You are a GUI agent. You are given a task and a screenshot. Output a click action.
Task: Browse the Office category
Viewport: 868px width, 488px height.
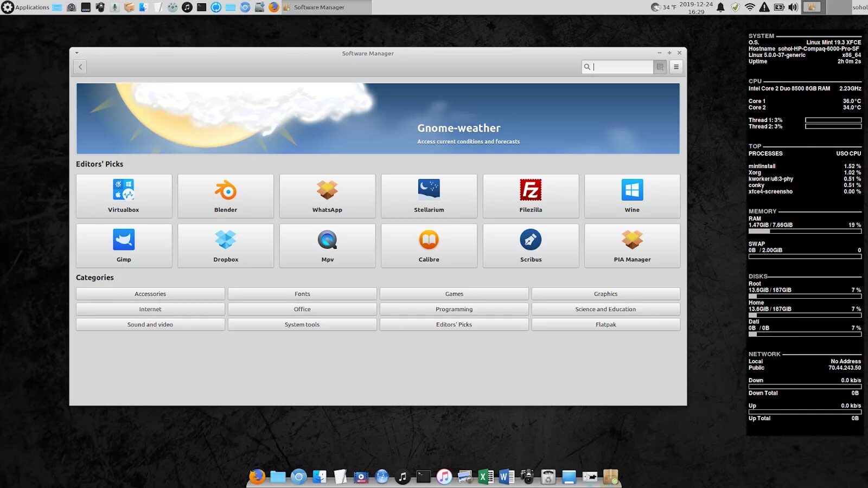(x=302, y=309)
